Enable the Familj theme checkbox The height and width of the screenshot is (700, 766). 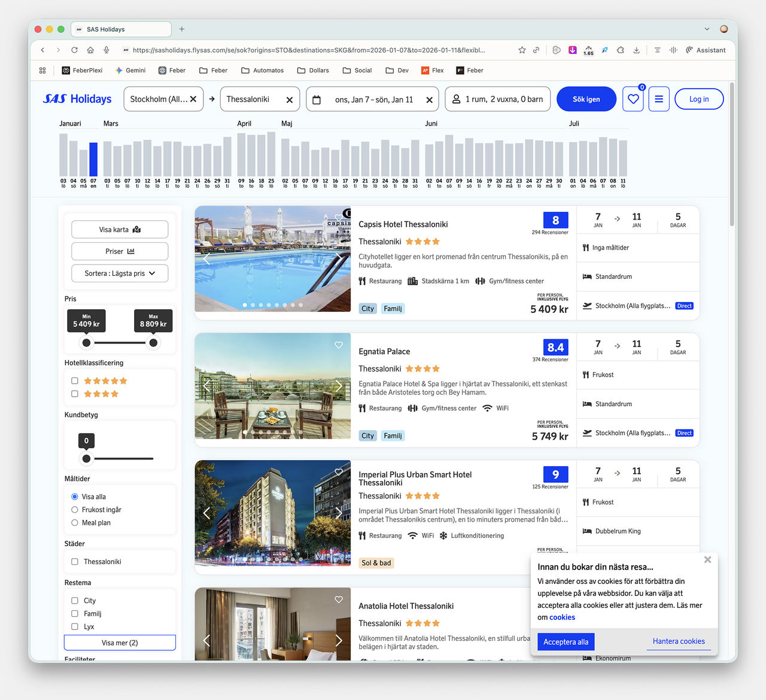[75, 613]
